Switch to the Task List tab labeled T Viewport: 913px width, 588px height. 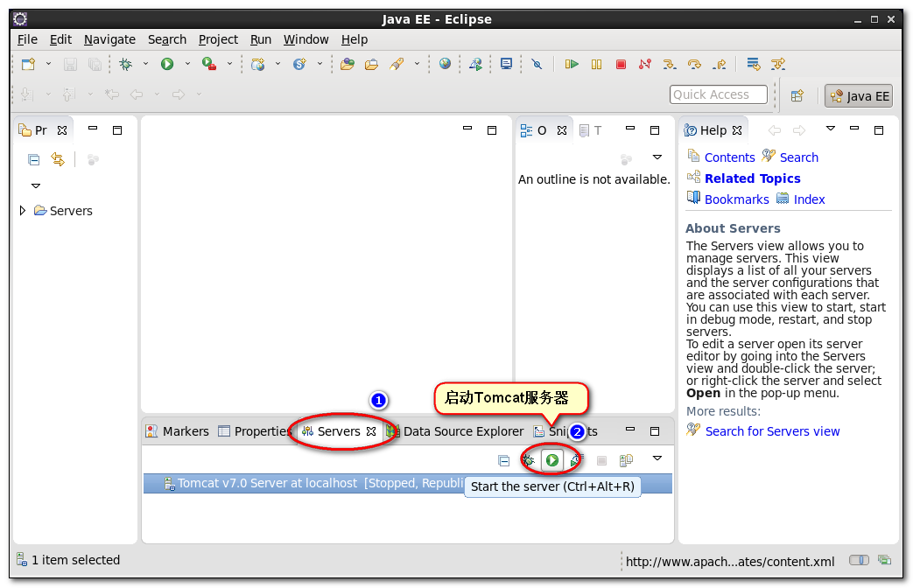(x=590, y=130)
